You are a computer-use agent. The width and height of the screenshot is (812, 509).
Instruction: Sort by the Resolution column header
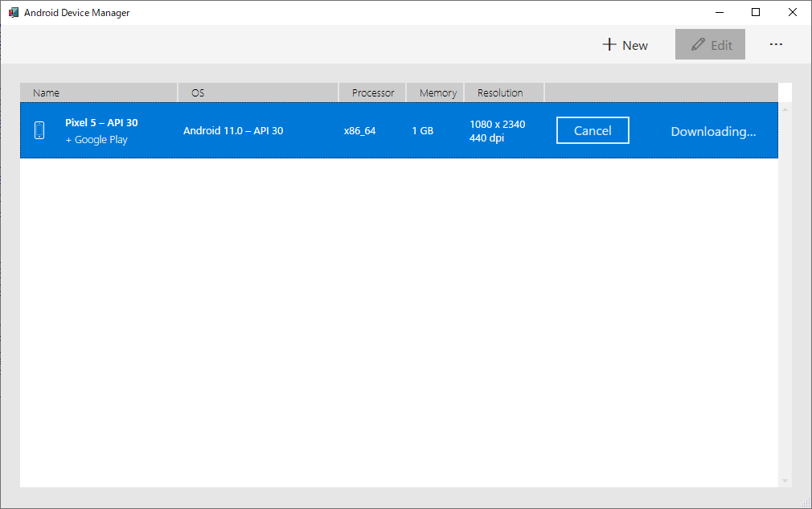click(x=504, y=92)
